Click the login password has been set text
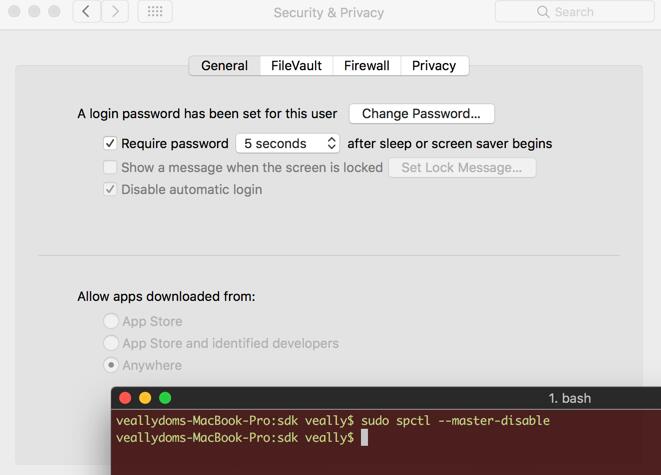This screenshot has width=661, height=475. pyautogui.click(x=207, y=114)
